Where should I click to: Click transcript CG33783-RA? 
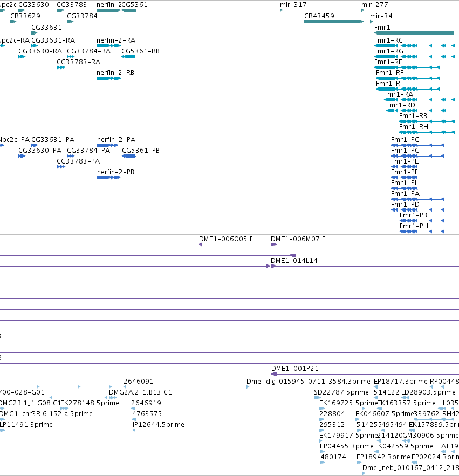tap(60, 67)
